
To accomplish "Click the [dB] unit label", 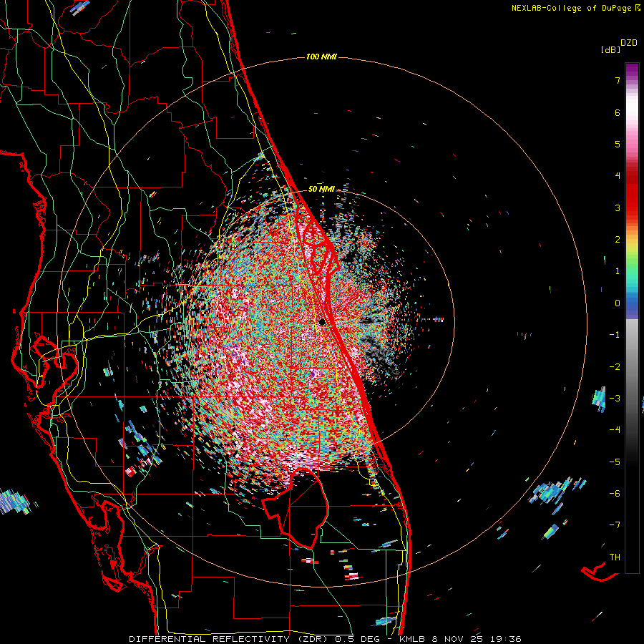I will (x=611, y=49).
